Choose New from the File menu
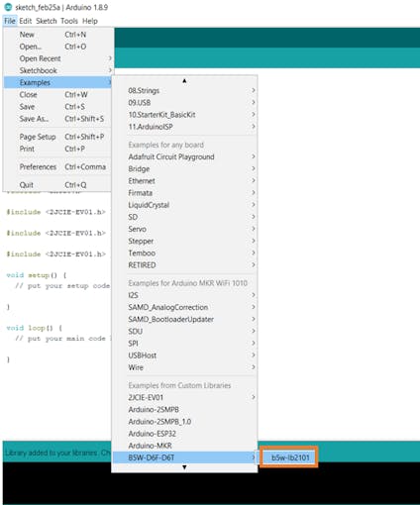The image size is (420, 505). (x=57, y=35)
